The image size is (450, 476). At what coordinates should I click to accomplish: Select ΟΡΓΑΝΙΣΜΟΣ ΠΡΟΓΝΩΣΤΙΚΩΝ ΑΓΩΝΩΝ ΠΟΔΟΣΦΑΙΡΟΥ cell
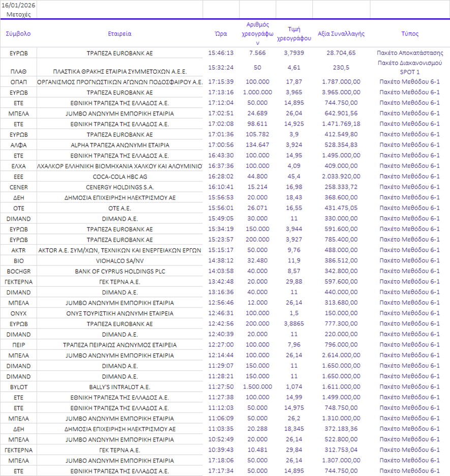coord(119,82)
